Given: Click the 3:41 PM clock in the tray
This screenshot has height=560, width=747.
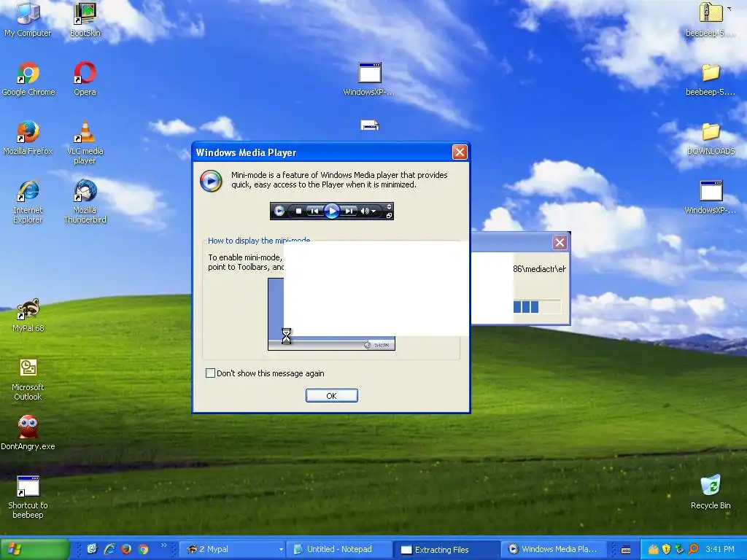Looking at the screenshot, I should (x=720, y=549).
